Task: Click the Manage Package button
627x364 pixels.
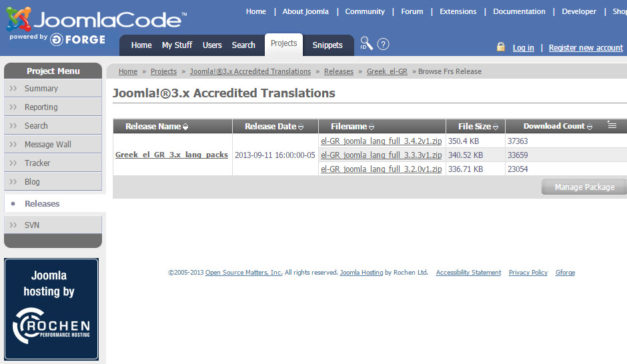Action: click(584, 187)
